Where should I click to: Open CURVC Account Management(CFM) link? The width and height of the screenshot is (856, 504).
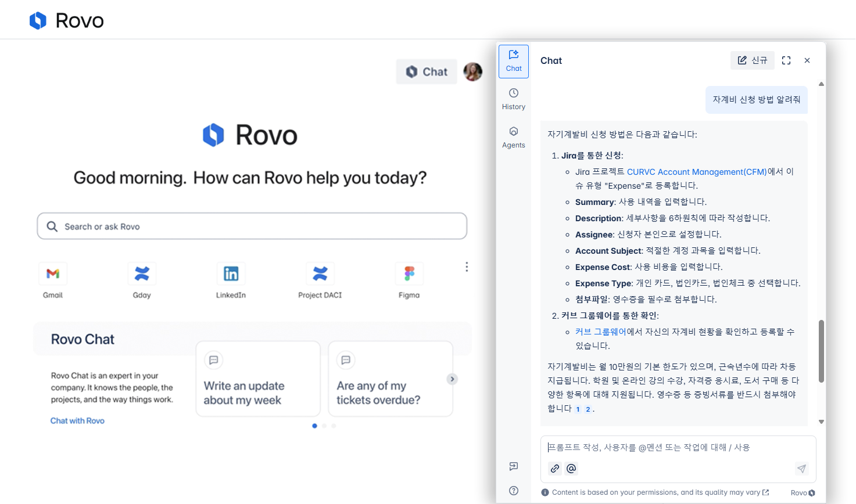point(697,172)
